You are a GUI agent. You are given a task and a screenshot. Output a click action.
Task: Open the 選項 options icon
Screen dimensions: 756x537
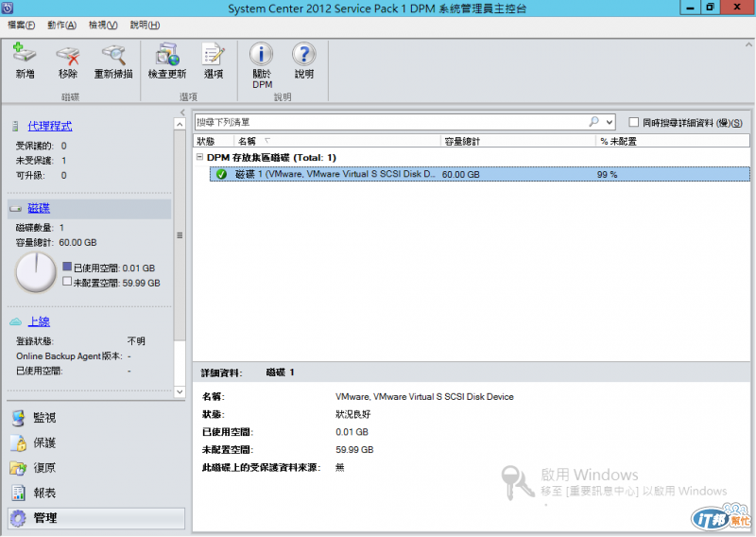[214, 54]
